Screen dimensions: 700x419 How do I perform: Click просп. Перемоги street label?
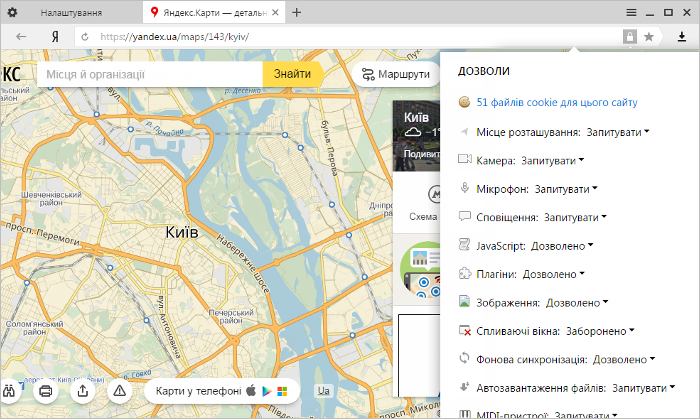coord(43,233)
